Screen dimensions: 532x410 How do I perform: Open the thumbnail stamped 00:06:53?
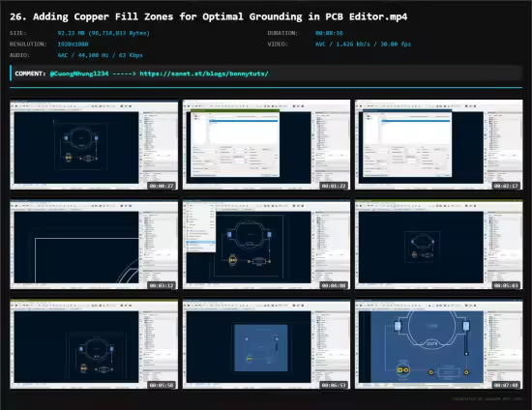click(266, 344)
